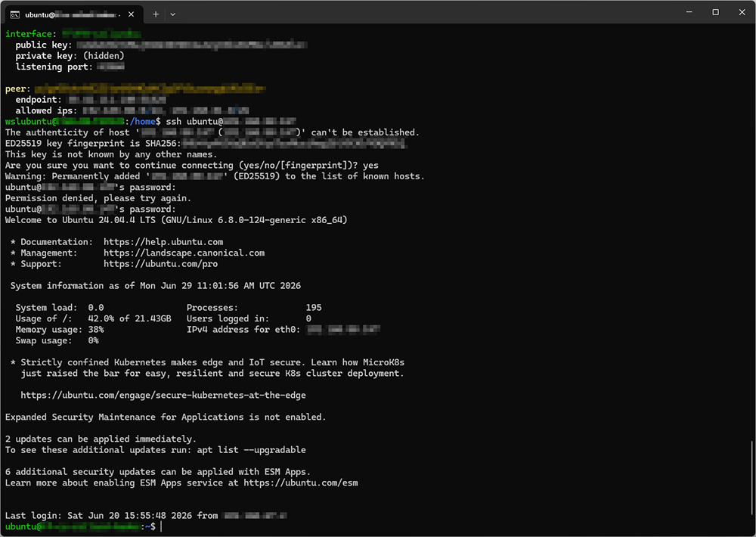
Task: Click the 'System load: 0.0' entry
Action: [60, 307]
